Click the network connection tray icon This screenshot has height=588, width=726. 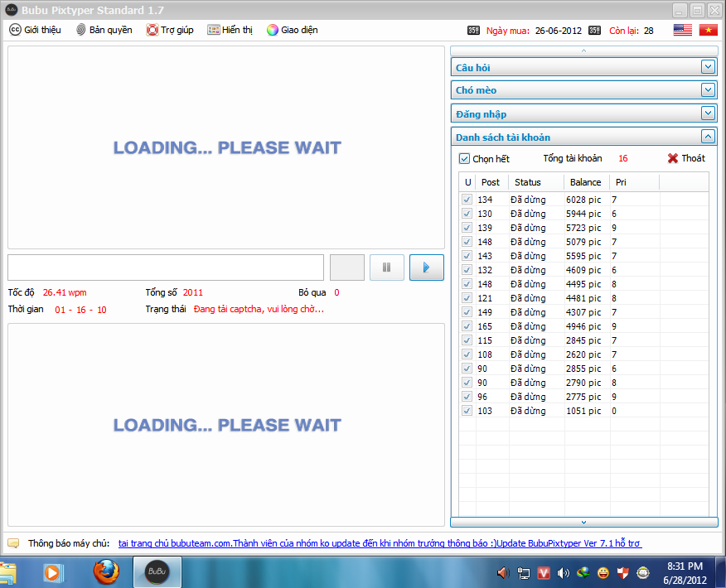coord(523,574)
